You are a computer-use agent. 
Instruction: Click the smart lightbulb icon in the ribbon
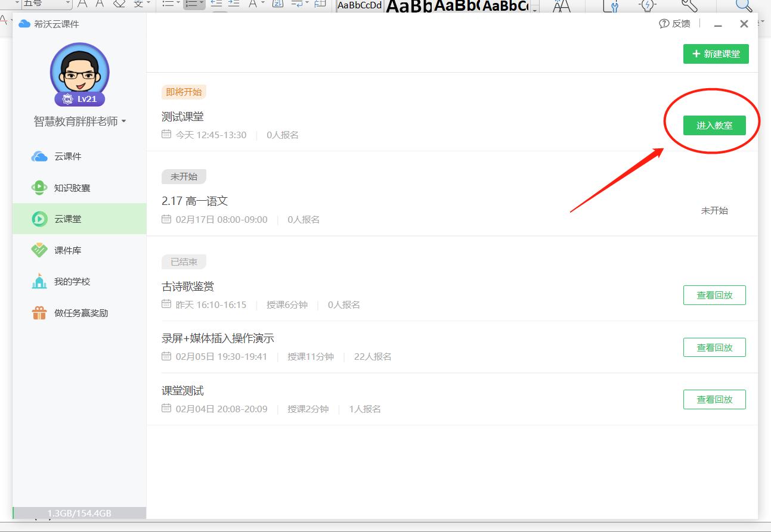tap(648, 6)
